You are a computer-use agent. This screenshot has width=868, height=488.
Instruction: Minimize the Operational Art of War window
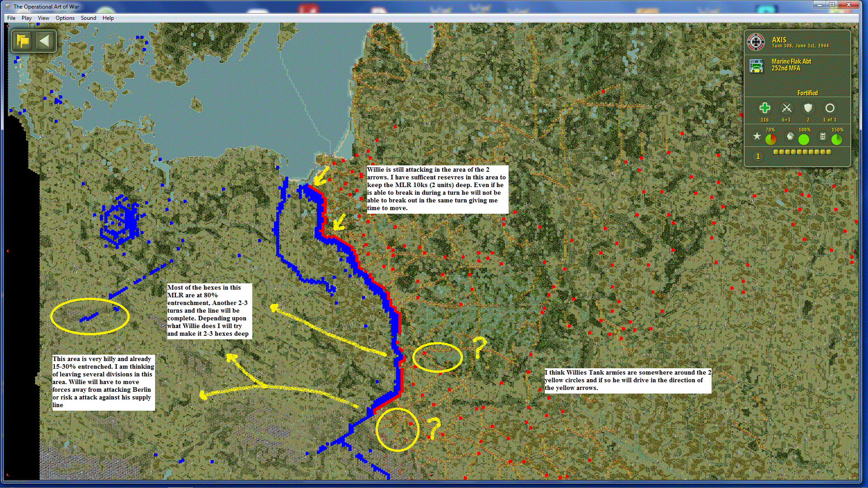tap(819, 5)
